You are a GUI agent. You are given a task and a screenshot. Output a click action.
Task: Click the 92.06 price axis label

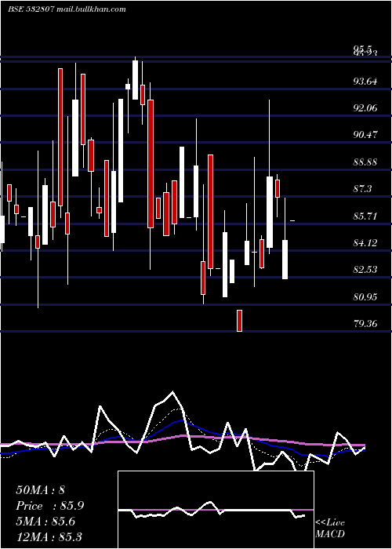tap(365, 108)
